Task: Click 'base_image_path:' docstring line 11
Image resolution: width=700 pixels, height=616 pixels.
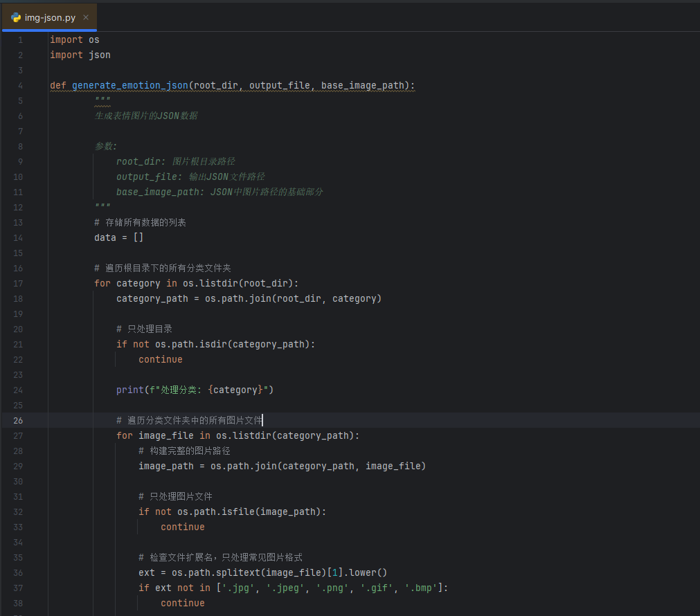Action: 219,192
